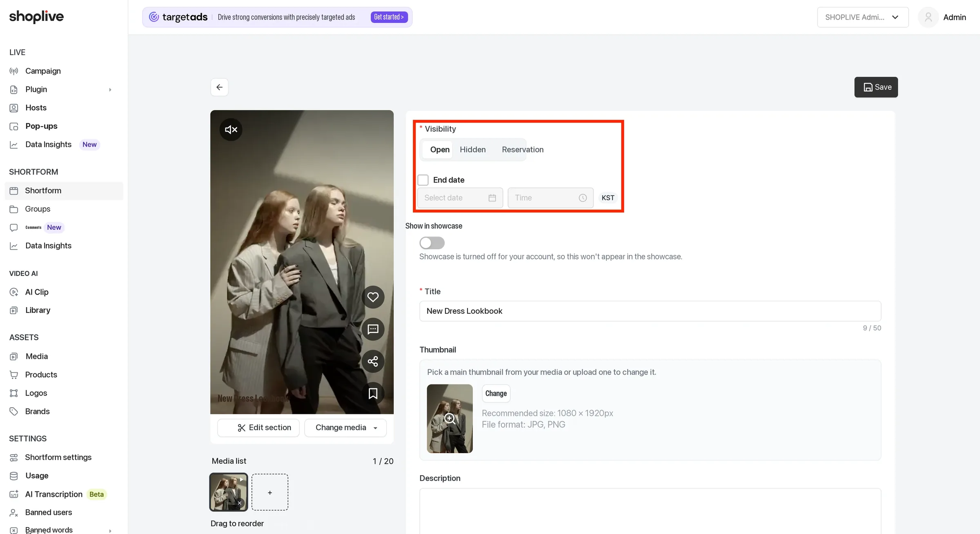Click the Edit section button
The width and height of the screenshot is (980, 534).
pos(258,427)
